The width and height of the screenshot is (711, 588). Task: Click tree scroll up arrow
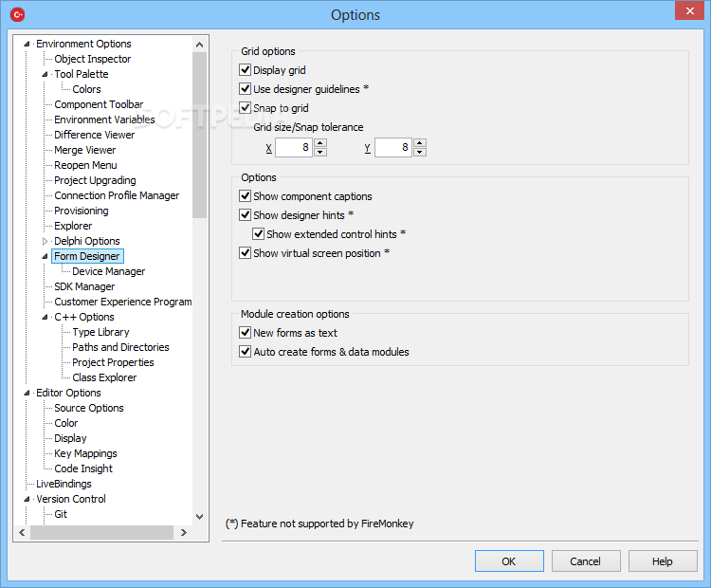point(199,45)
